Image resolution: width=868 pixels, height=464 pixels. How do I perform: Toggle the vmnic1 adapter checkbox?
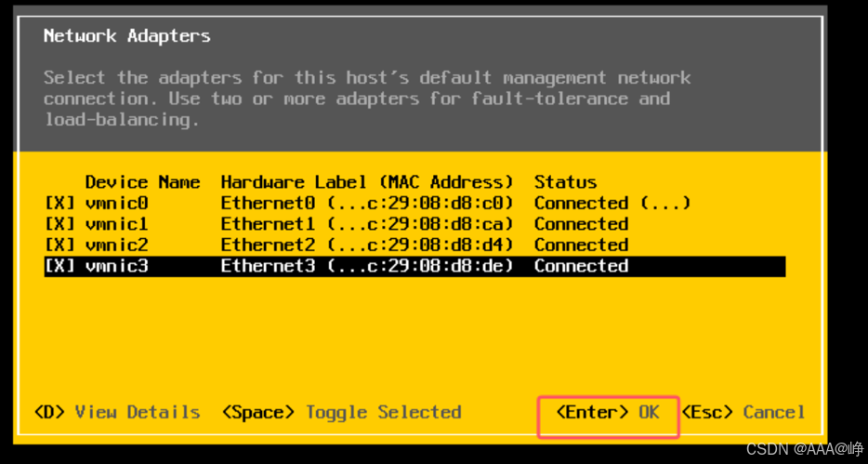coord(59,224)
